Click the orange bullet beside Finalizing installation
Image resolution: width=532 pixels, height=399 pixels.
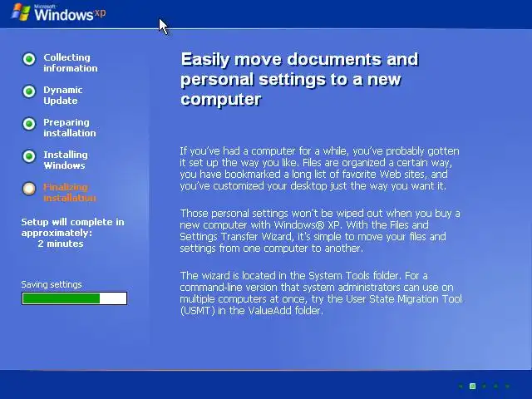pyautogui.click(x=29, y=189)
